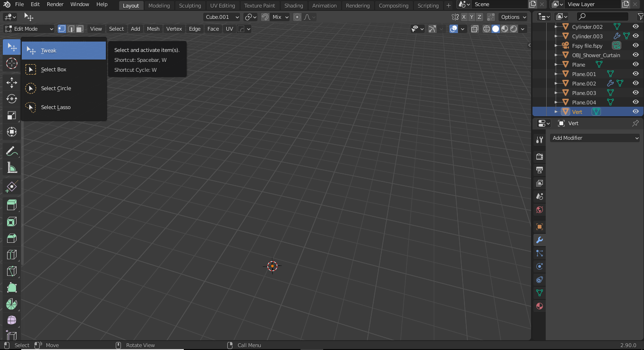Expand the Vert object in the outliner
The height and width of the screenshot is (350, 644).
tap(556, 112)
